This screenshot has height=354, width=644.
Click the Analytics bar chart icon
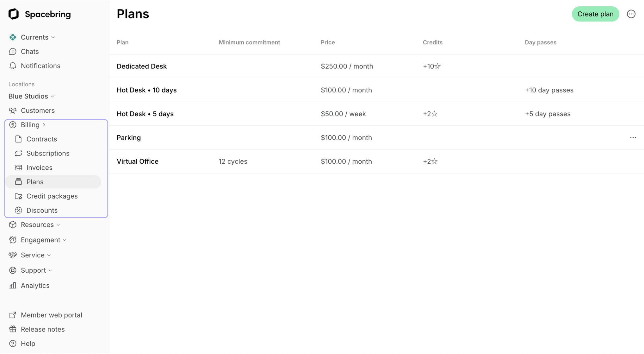pos(13,285)
